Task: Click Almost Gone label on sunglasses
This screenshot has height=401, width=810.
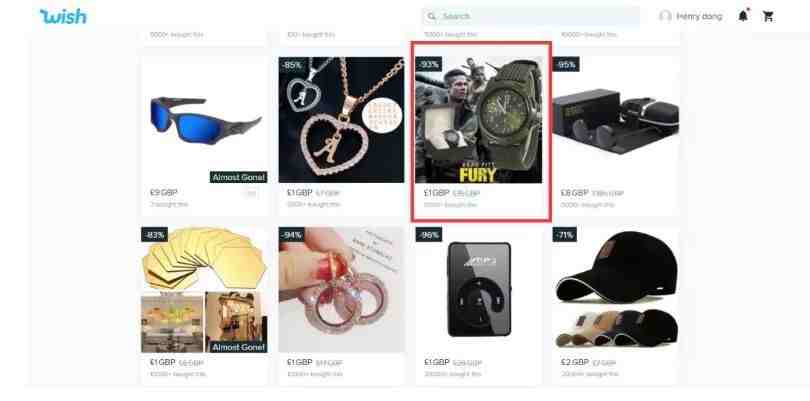Action: (x=239, y=177)
